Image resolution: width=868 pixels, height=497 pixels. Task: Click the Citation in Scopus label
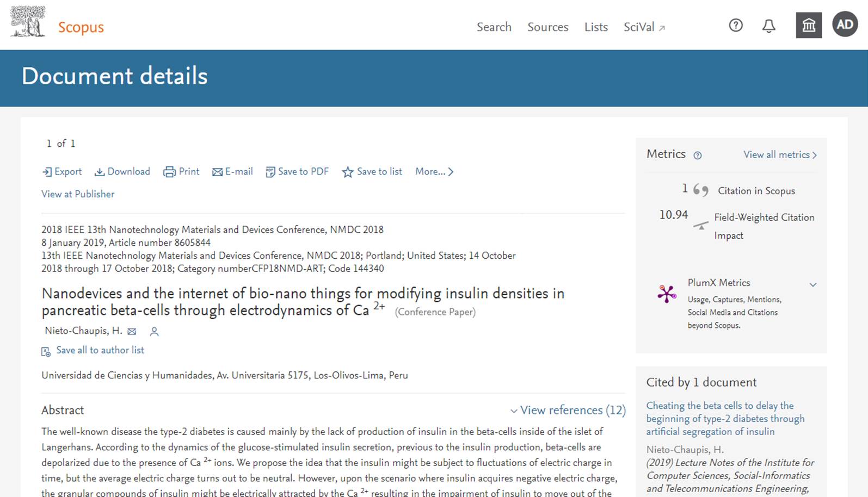pyautogui.click(x=756, y=191)
